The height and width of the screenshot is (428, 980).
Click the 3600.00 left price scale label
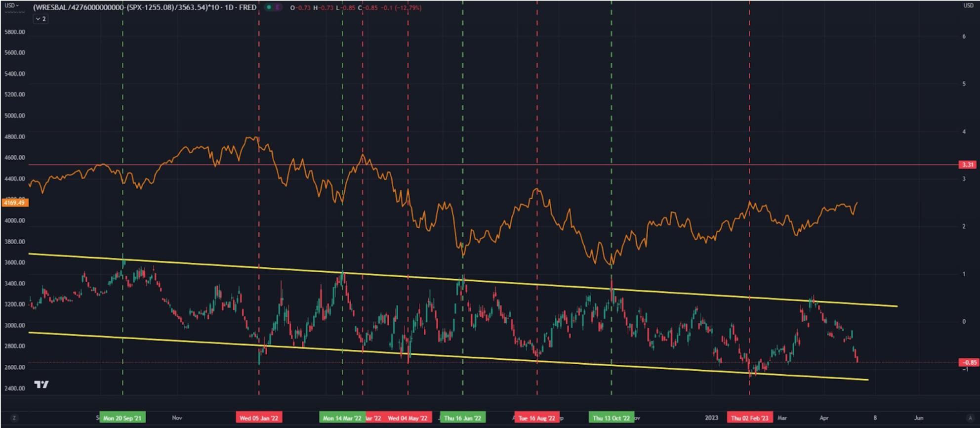14,262
